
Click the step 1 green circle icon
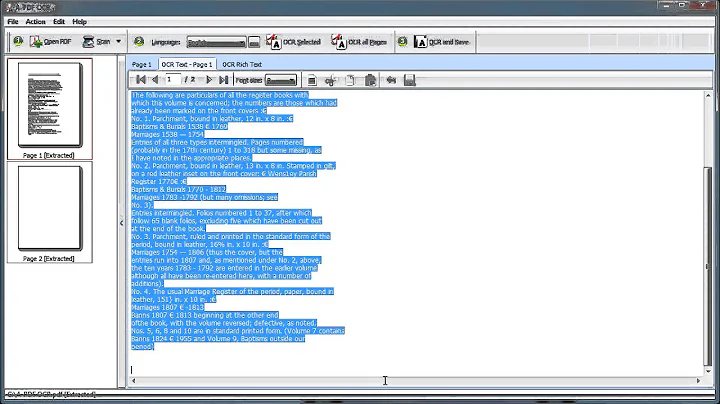18,41
